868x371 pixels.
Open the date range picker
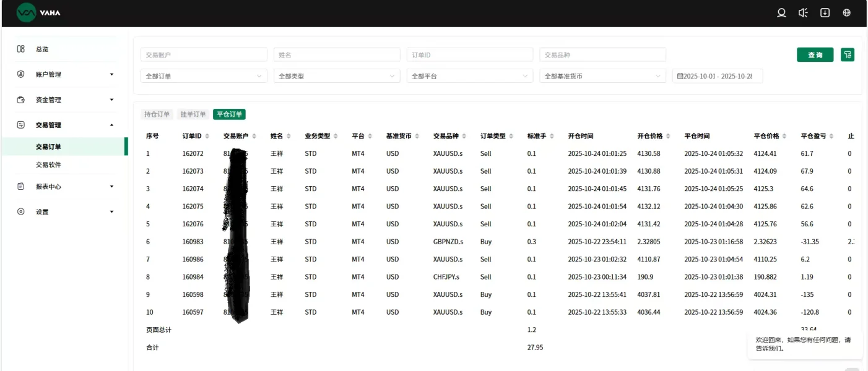click(x=718, y=76)
